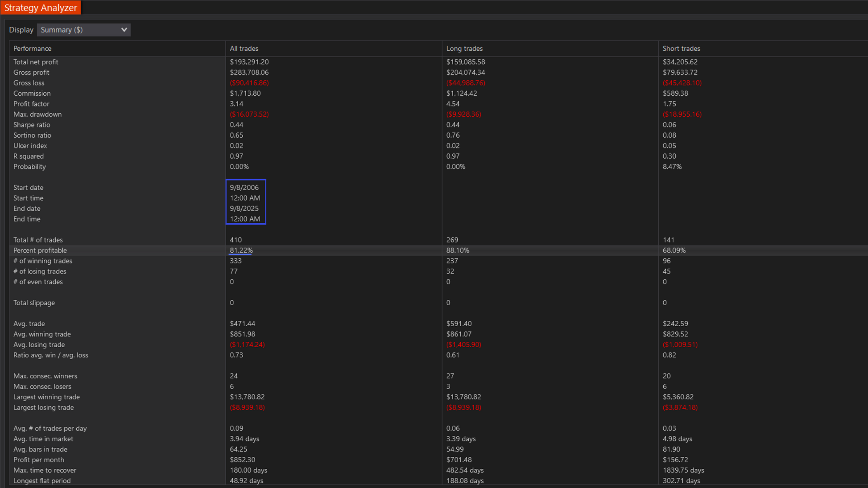Open the Display Summary ($) dropdown
The height and width of the screenshot is (488, 868).
coord(83,30)
